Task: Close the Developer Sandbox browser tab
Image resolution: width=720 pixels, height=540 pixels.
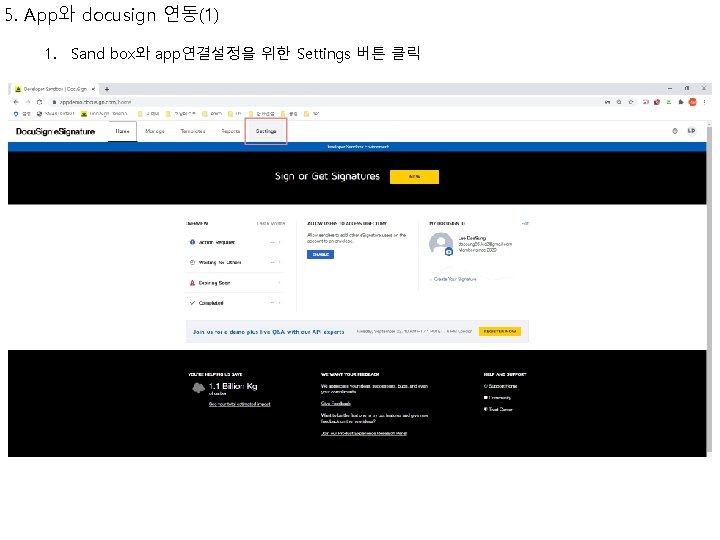Action: point(93,89)
